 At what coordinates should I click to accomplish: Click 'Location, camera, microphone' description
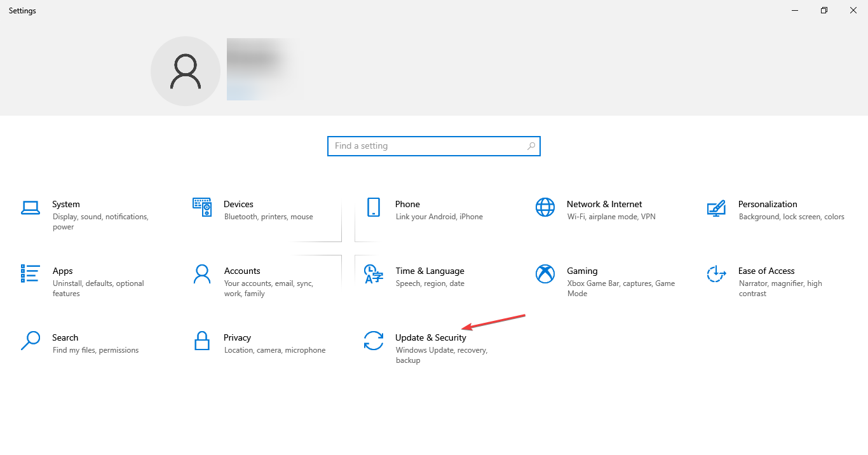pyautogui.click(x=275, y=350)
